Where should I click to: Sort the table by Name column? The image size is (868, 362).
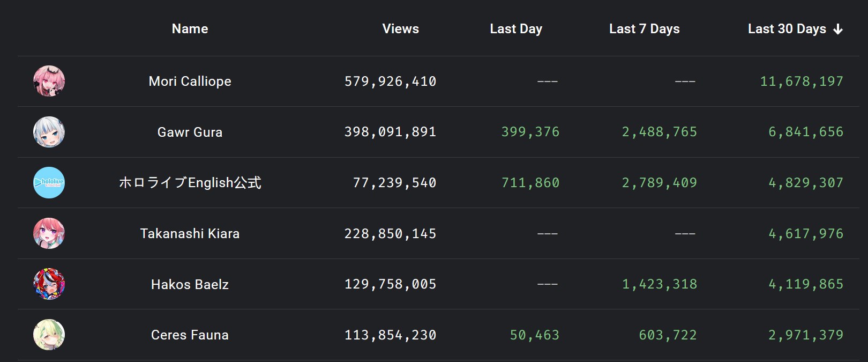190,29
